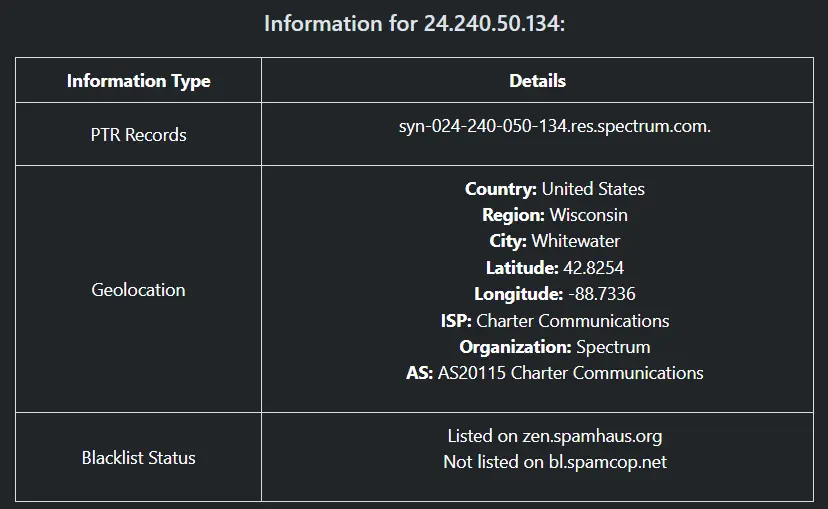Click the bold Latitude label
The width and height of the screenshot is (828, 509).
click(x=521, y=268)
